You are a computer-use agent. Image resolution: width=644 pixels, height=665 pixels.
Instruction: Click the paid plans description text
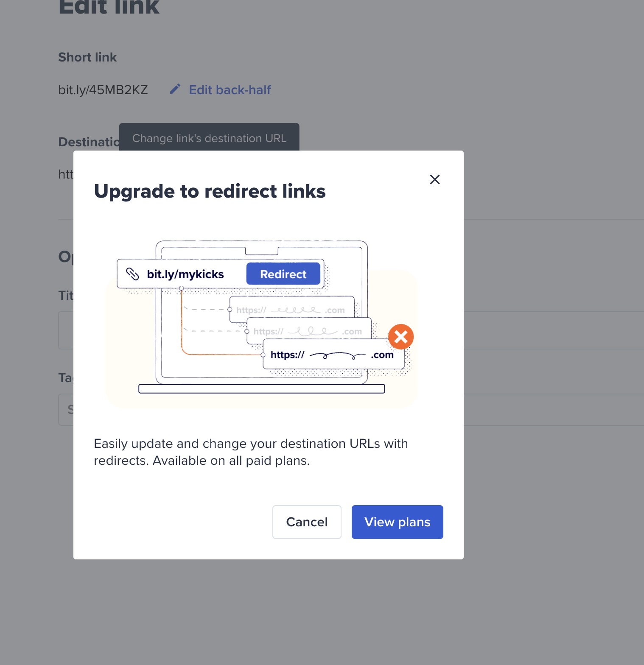(251, 452)
